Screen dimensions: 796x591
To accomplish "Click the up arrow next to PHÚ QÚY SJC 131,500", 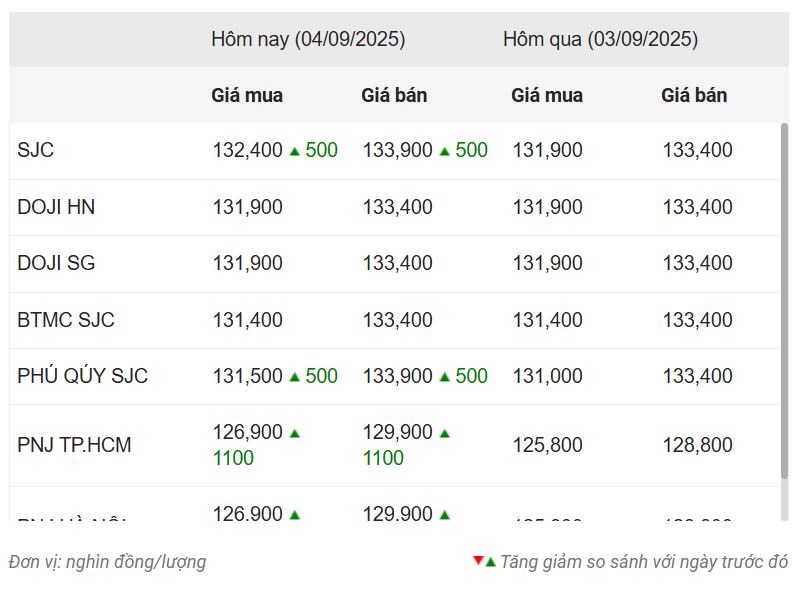I will (x=294, y=377).
